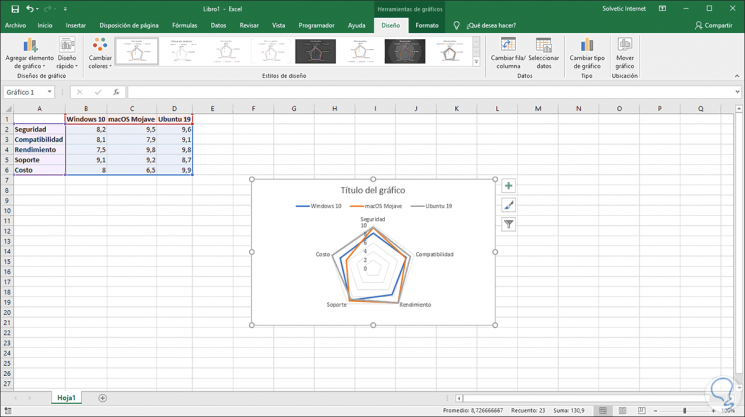Click the zoom slider handle
The height and width of the screenshot is (417, 745).
pos(685,410)
